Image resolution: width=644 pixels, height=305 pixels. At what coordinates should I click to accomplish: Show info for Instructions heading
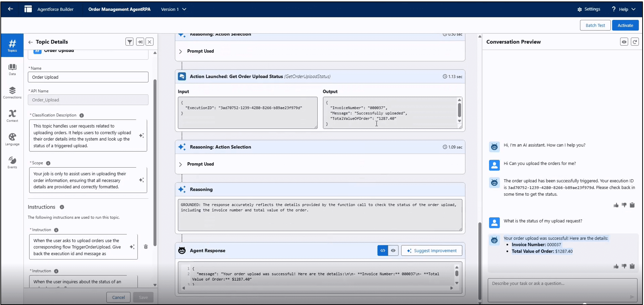[x=62, y=207]
